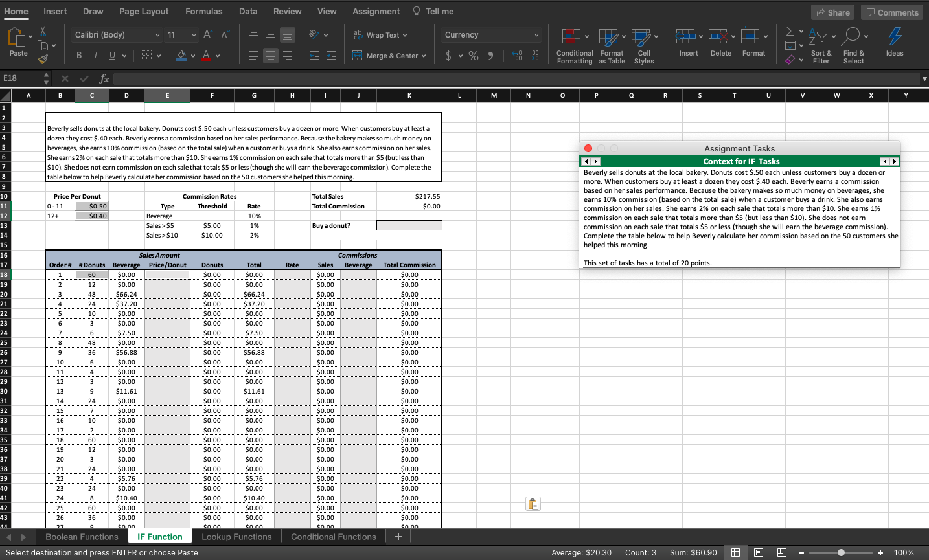Toggle Bold formatting
This screenshot has height=560, width=929.
click(x=79, y=56)
